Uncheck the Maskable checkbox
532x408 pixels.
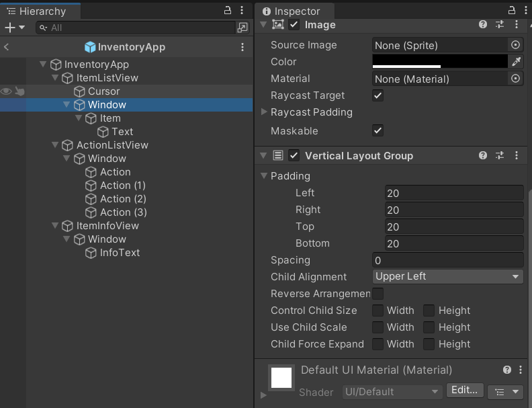click(x=378, y=130)
